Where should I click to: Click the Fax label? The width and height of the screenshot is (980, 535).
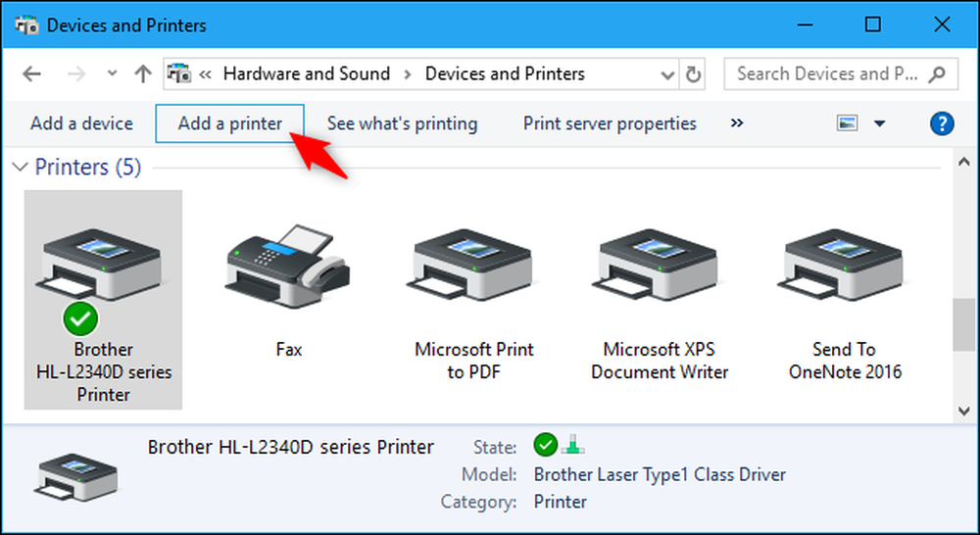pyautogui.click(x=289, y=349)
